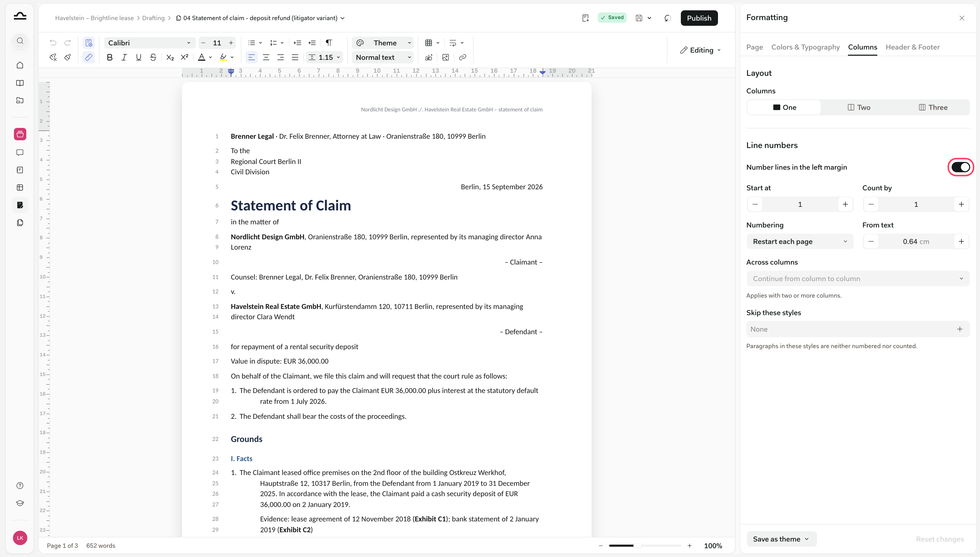Switch to the Colors & Typography tab

click(805, 47)
